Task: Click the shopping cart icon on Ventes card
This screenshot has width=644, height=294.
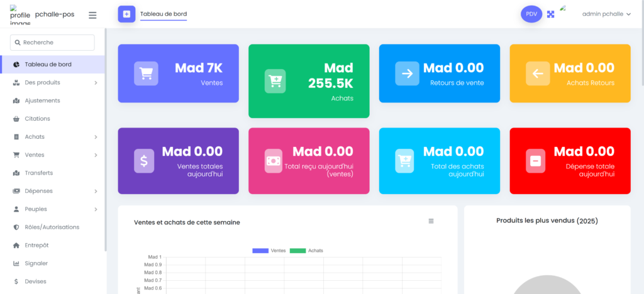Action: pos(146,73)
